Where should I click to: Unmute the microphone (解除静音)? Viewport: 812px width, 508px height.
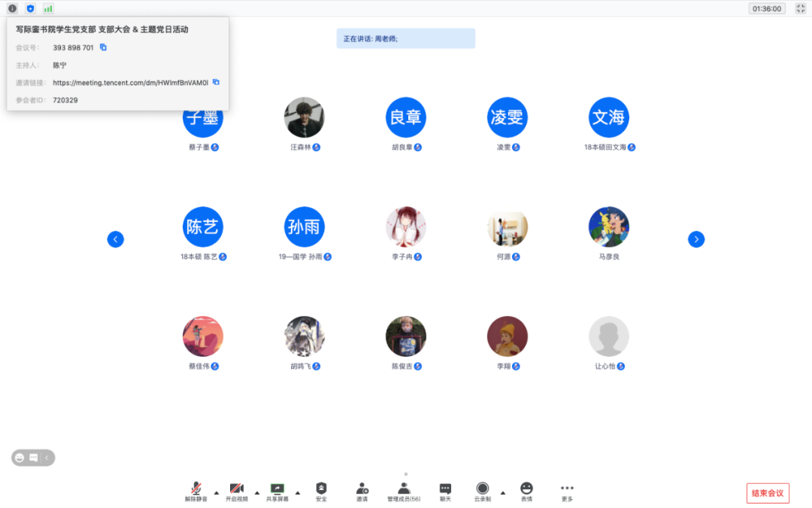[196, 489]
